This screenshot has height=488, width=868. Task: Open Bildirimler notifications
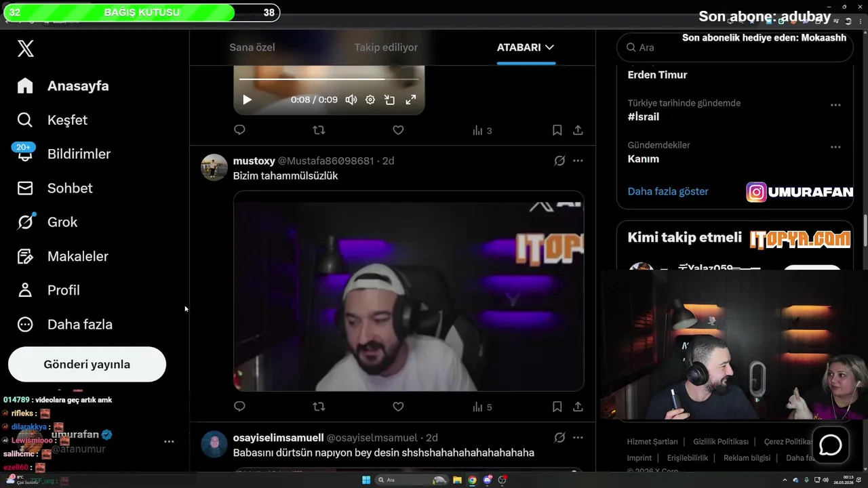[64, 154]
